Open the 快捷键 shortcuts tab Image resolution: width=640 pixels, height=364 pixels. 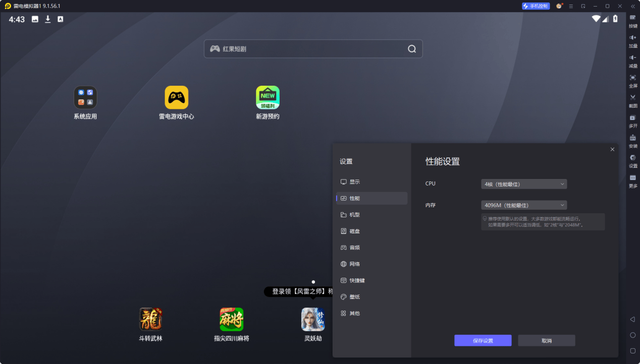point(371,280)
